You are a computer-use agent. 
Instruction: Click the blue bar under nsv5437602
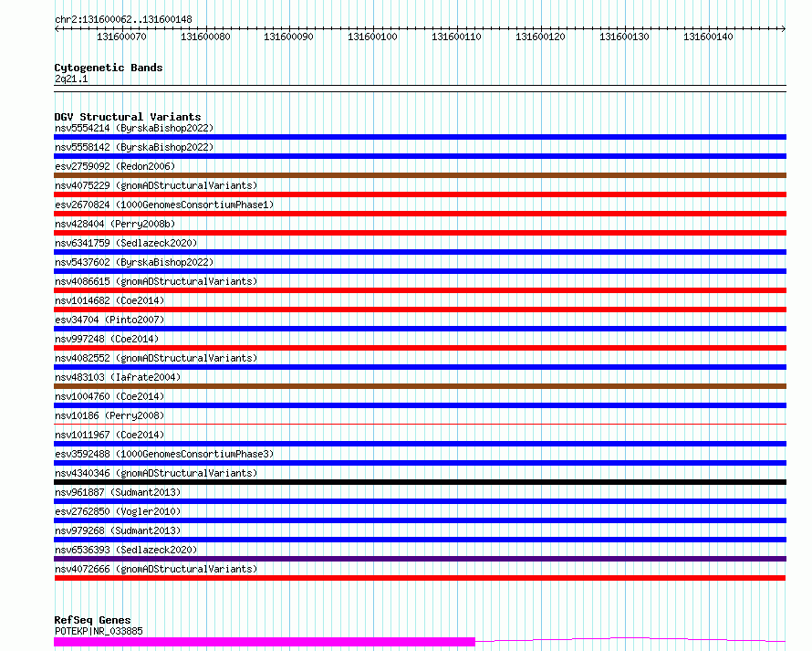click(420, 271)
